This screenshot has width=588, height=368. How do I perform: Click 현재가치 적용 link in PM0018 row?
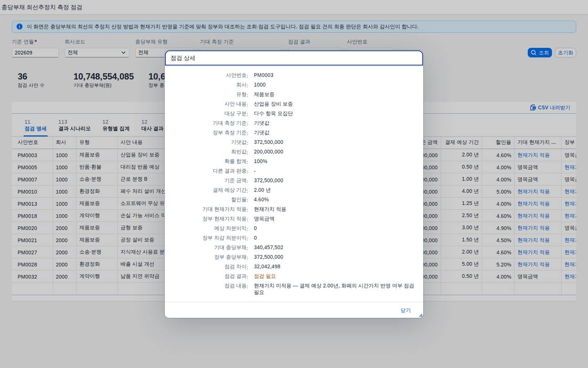tap(533, 216)
